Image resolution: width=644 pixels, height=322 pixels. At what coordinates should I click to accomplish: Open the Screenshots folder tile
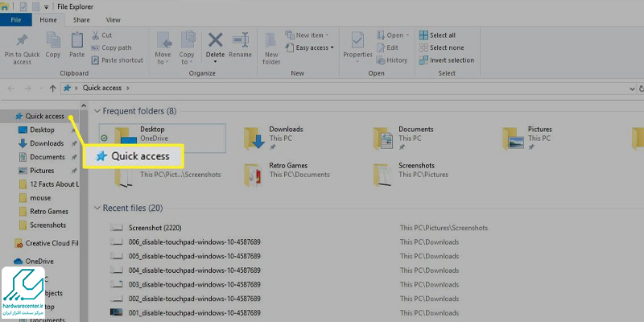click(x=411, y=174)
